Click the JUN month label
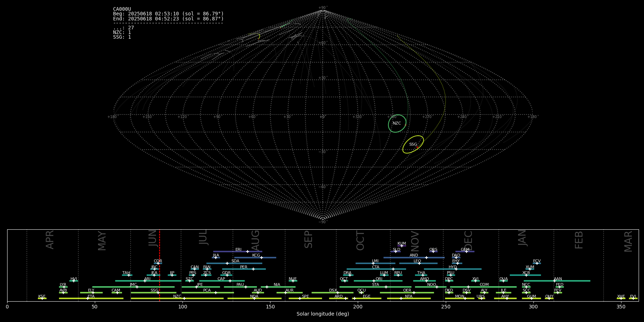The height and width of the screenshot is (322, 644). click(153, 238)
